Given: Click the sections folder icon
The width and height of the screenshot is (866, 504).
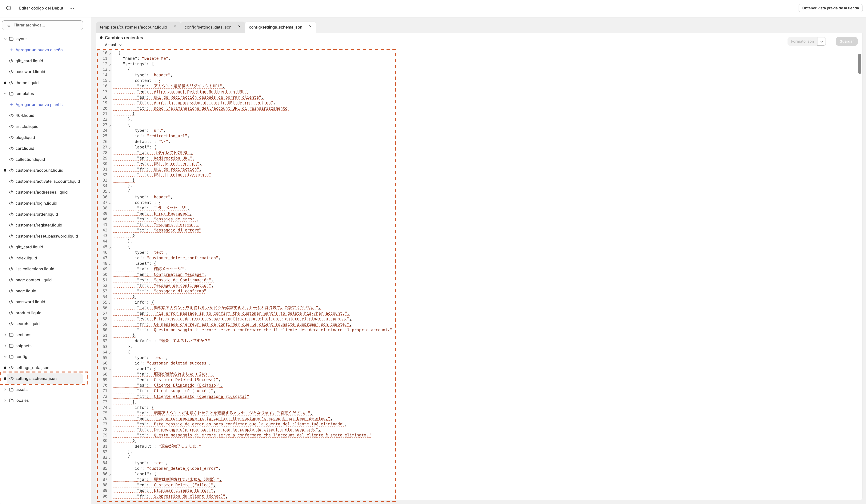Looking at the screenshot, I should pos(11,335).
